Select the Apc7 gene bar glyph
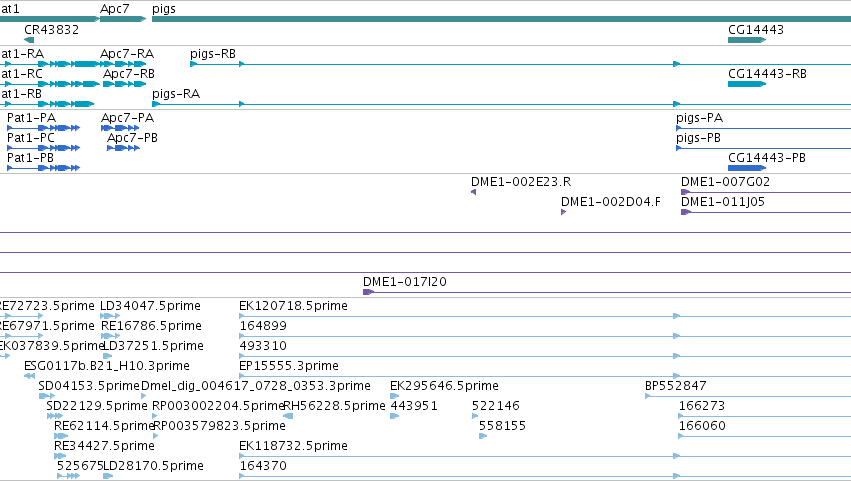The height and width of the screenshot is (481, 851). click(x=123, y=19)
